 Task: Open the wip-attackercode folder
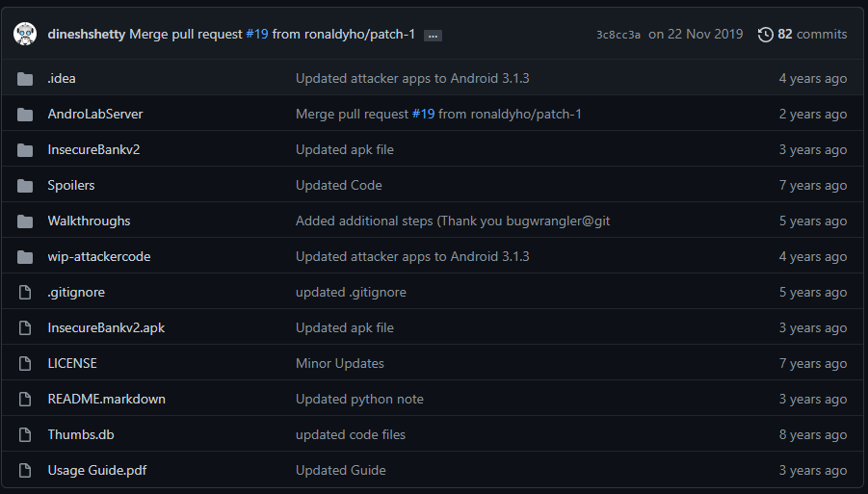point(99,257)
